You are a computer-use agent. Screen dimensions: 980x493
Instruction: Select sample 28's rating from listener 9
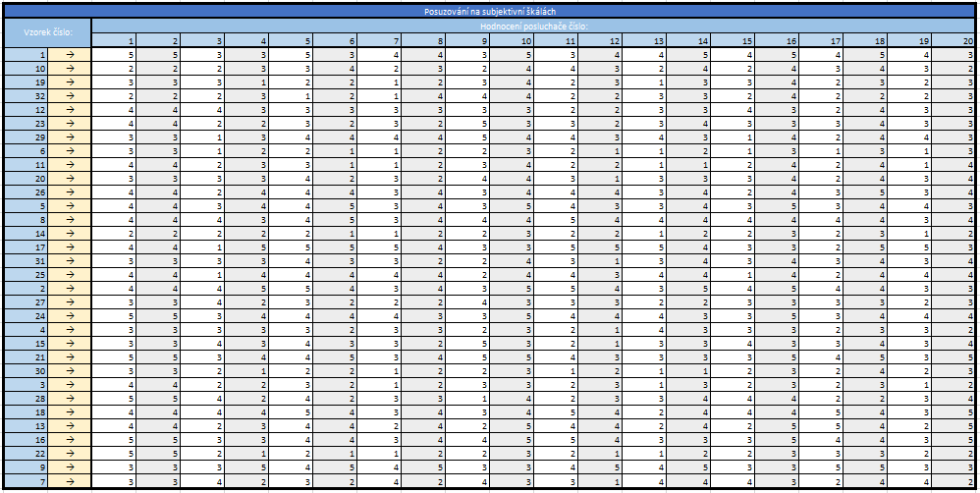468,399
